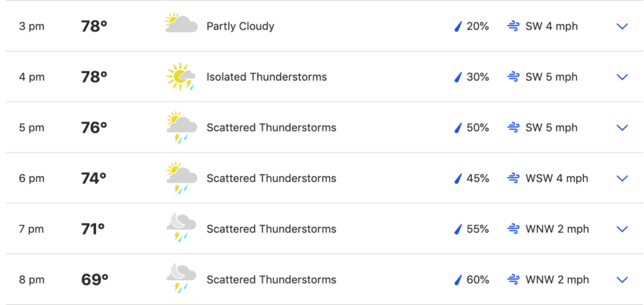
Task: Expand the 4 pm hourly row chevron
Action: pyautogui.click(x=623, y=77)
